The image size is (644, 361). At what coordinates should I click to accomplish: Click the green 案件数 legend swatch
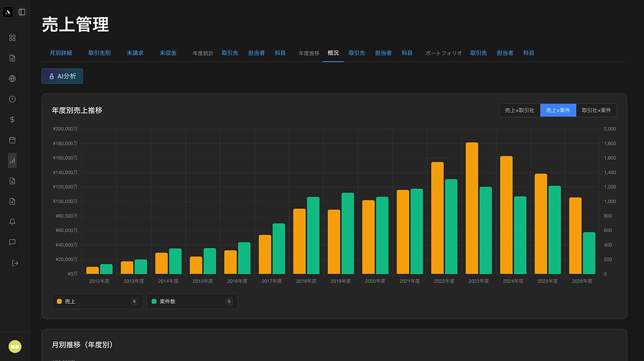point(154,301)
